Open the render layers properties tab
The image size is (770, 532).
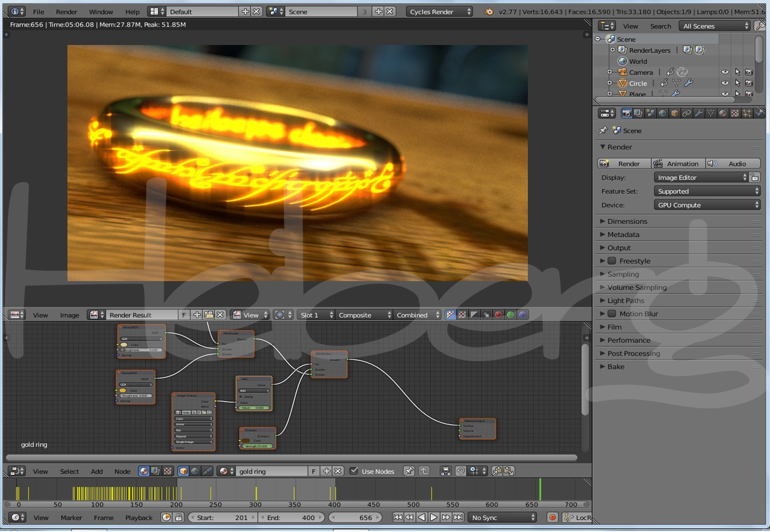click(638, 113)
